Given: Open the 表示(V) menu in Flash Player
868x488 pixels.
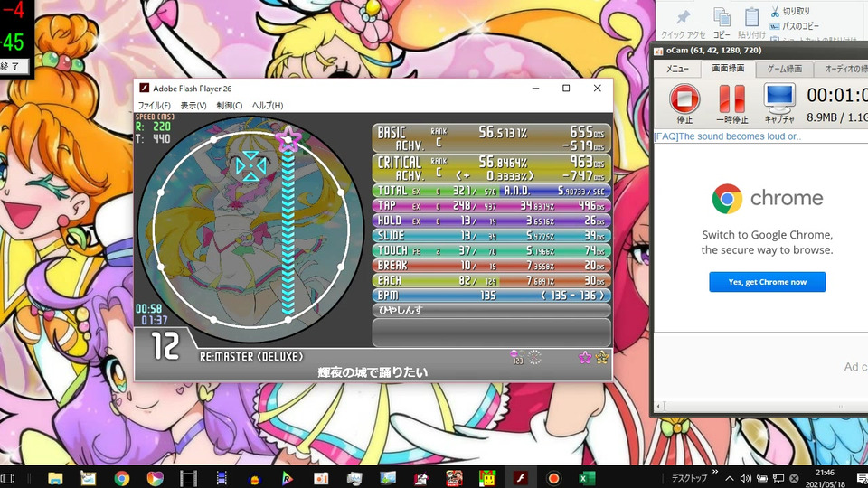Looking at the screenshot, I should pos(193,105).
